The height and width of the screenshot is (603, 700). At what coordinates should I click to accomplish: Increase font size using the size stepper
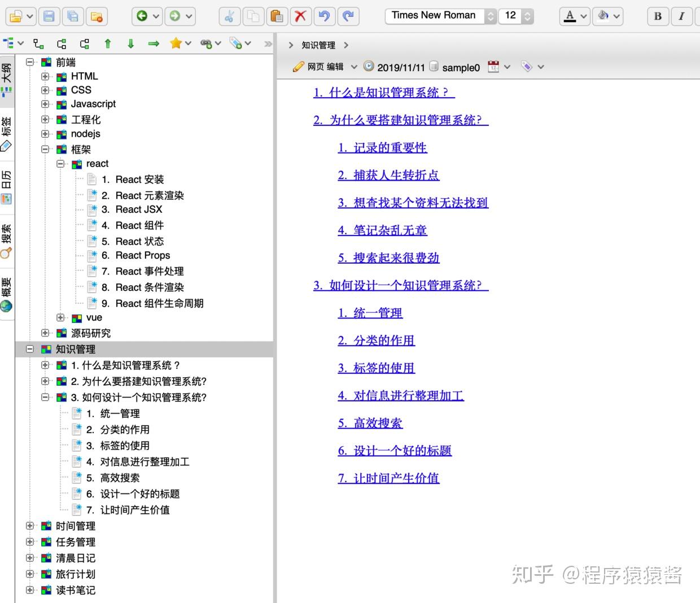(x=528, y=12)
